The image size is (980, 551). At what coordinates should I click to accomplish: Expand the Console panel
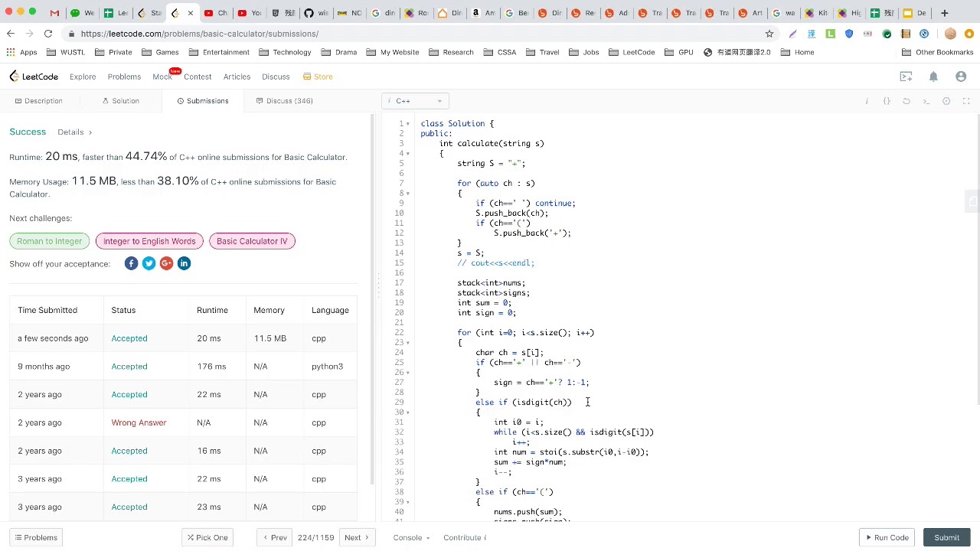click(x=411, y=537)
